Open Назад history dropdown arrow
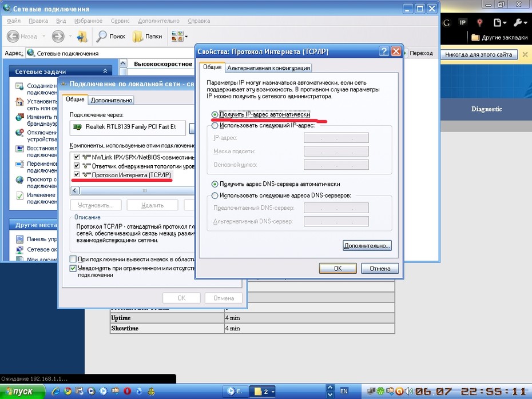Image resolution: width=532 pixels, height=399 pixels. (44, 36)
